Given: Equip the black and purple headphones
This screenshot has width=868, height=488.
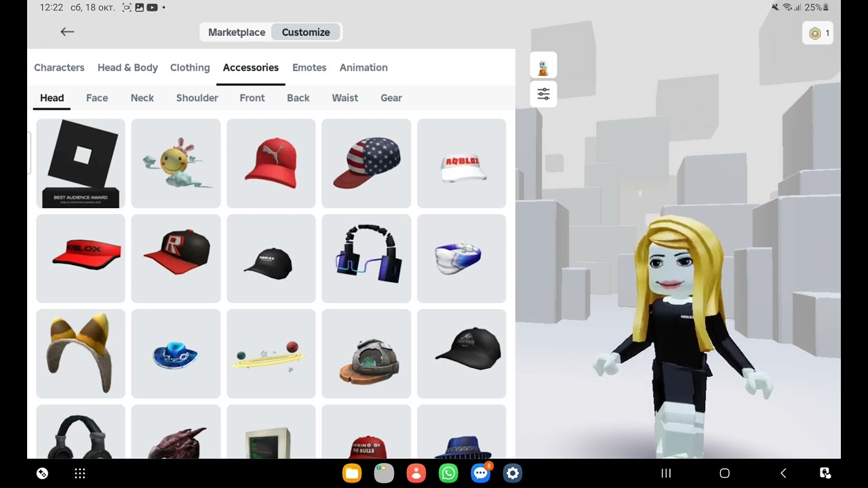Looking at the screenshot, I should (366, 258).
